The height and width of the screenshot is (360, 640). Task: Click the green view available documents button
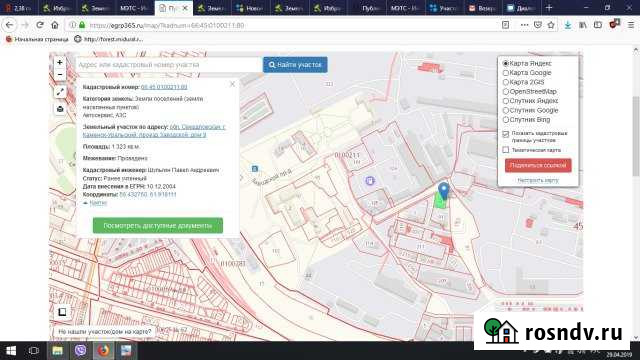158,225
